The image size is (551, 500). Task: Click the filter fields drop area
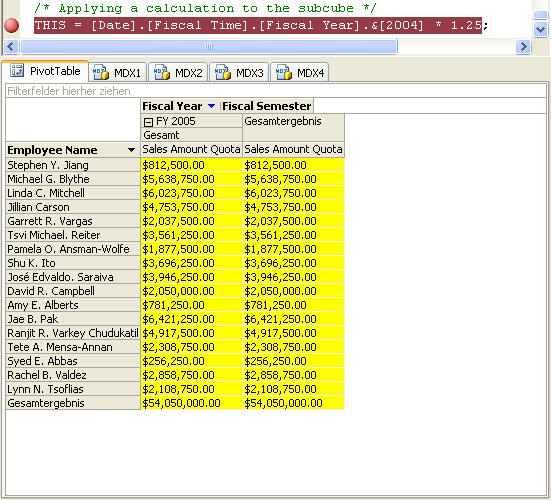276,91
